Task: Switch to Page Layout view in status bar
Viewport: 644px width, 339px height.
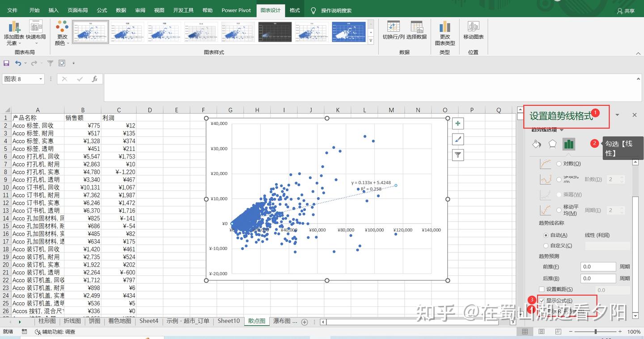Action: (x=541, y=332)
